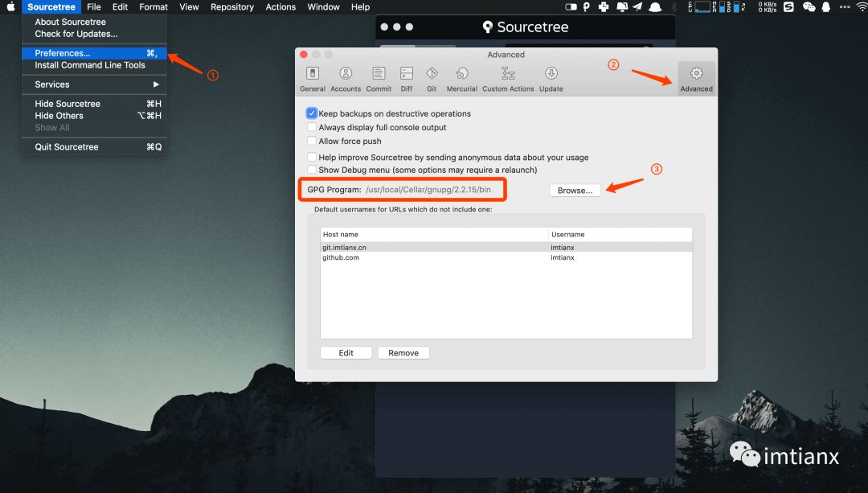Choose Install Command Line Tools
Viewport: 868px width, 493px height.
point(94,65)
